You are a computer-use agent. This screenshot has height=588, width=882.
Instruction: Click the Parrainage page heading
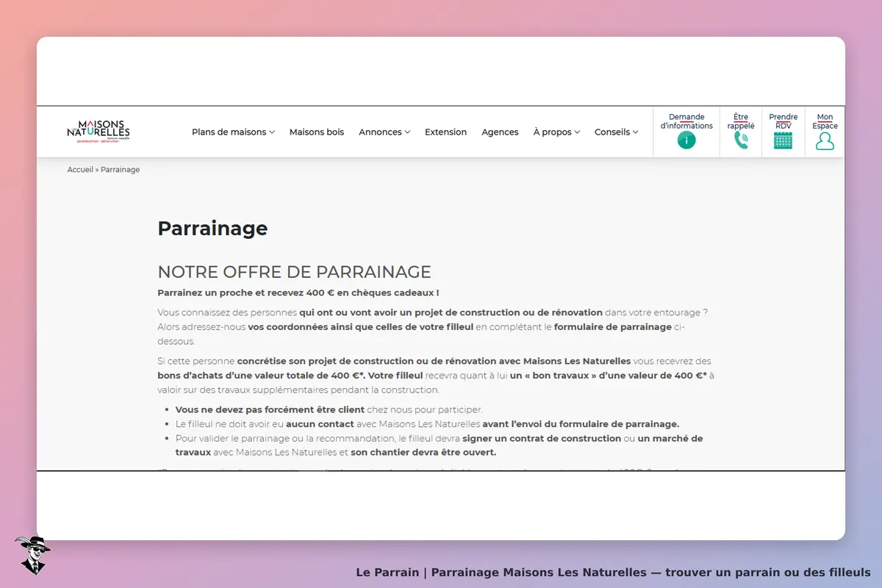[x=212, y=229]
